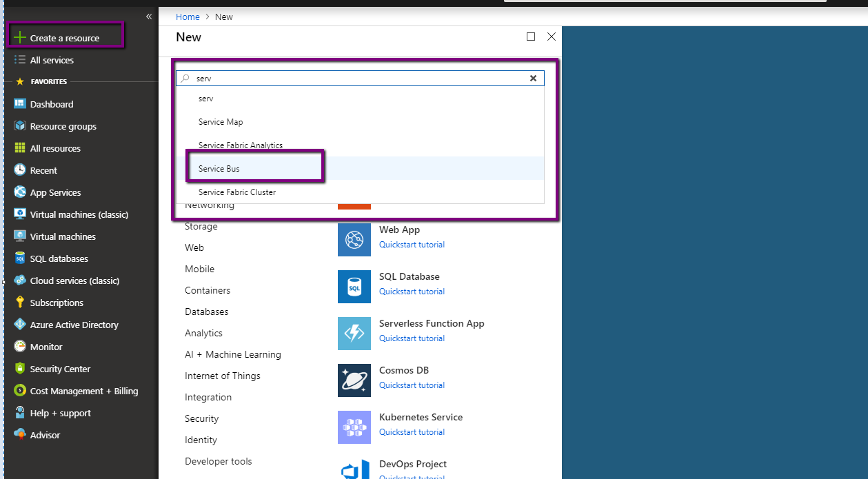Open the SQL databases sidebar icon
868x479 pixels.
pos(20,258)
